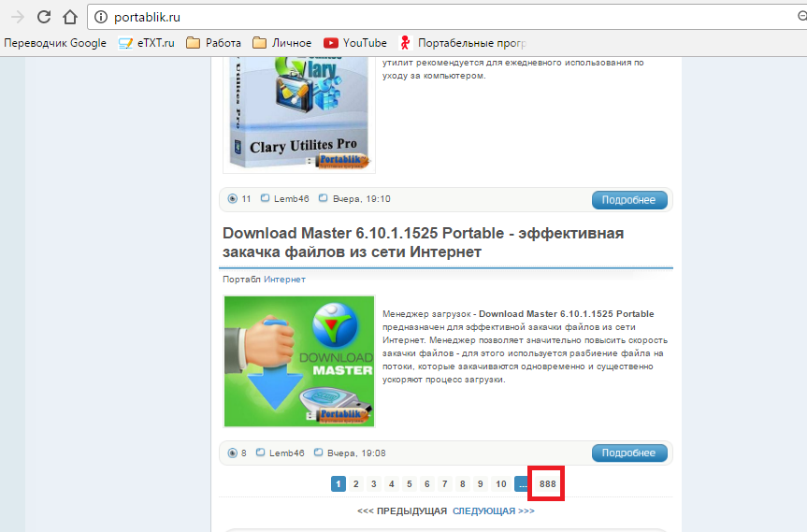Viewport: 807px width, 532px height.
Task: Open the Download Master 6.10.1.1525 Portable title
Action: [x=423, y=242]
